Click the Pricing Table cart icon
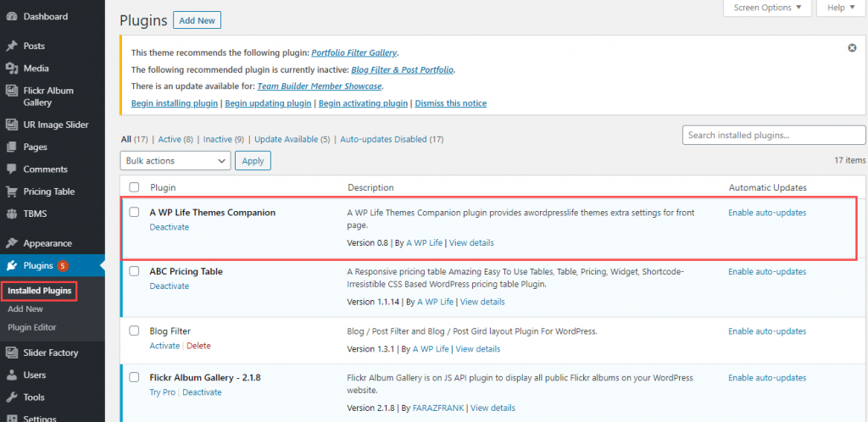868x422 pixels. (x=11, y=192)
